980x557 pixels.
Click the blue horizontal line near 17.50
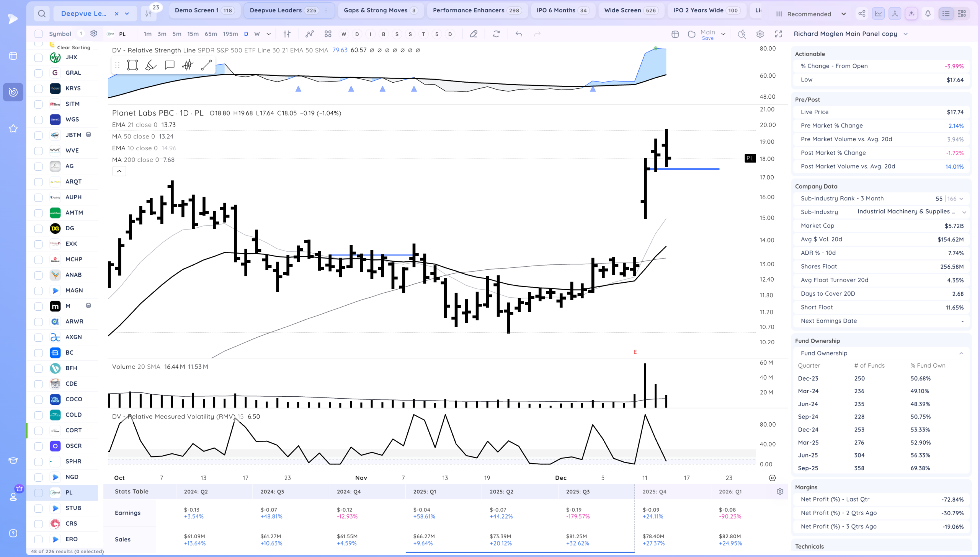(689, 169)
